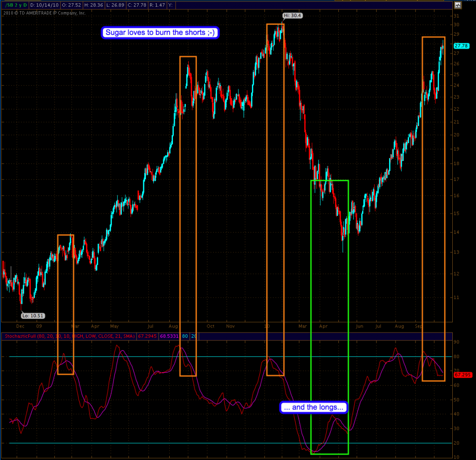The image size is (476, 460).
Task: Select the green rectangle drawing's top edge
Action: tap(329, 180)
